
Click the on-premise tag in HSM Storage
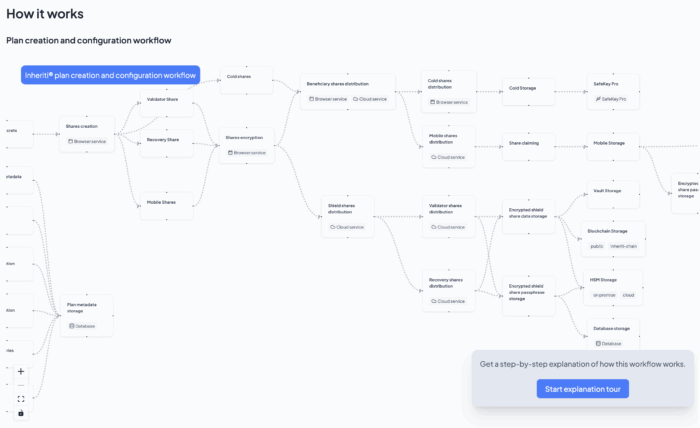coord(604,295)
